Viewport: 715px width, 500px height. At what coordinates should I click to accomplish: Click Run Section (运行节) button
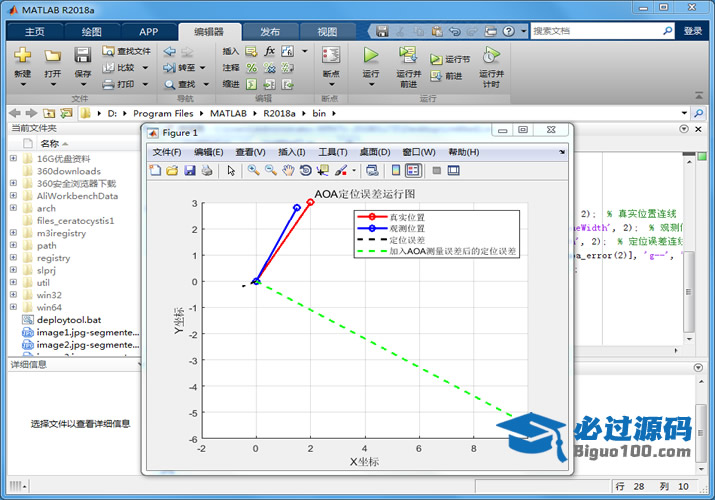point(450,59)
